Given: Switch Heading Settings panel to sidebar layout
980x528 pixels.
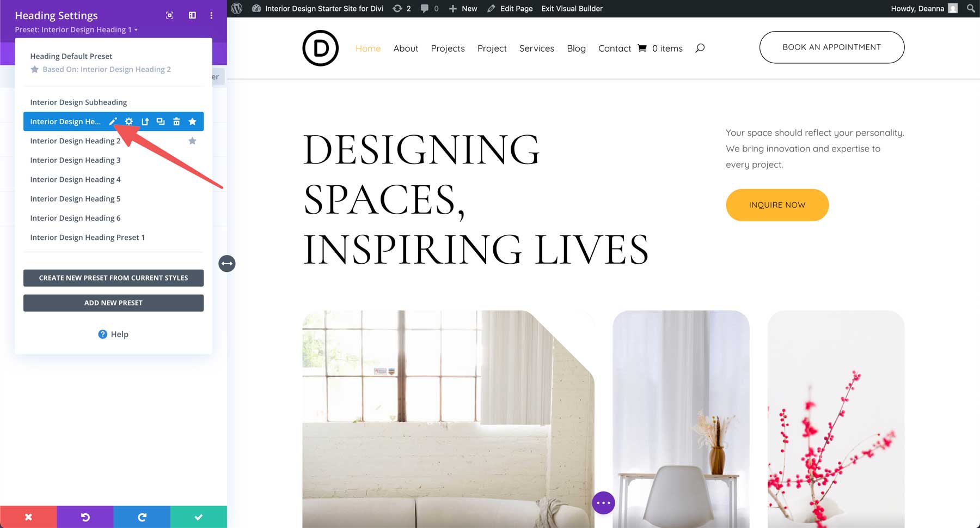Looking at the screenshot, I should (192, 15).
